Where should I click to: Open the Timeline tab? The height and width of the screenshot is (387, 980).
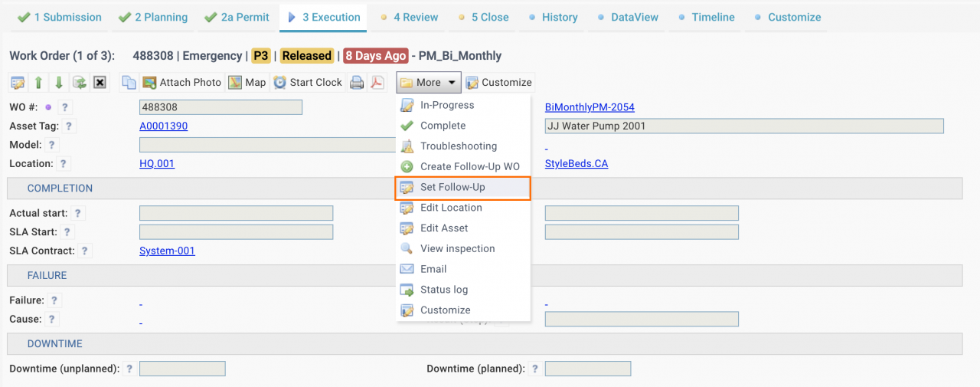pos(712,17)
